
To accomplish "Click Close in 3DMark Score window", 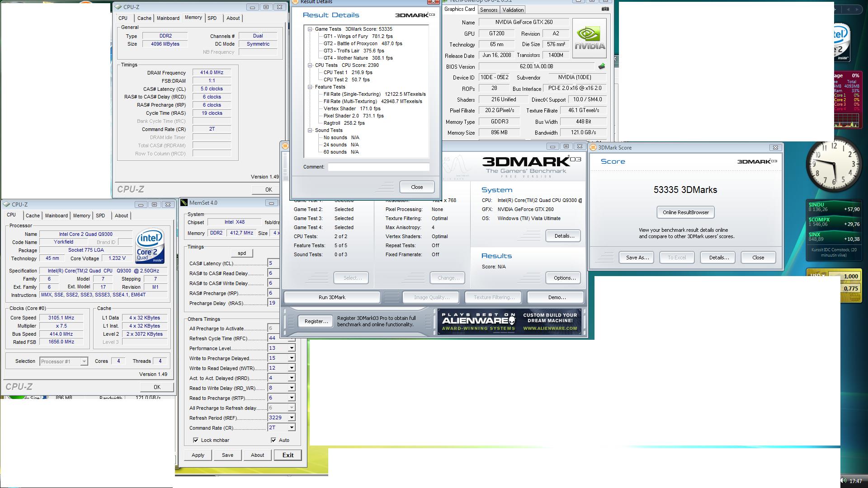I will click(x=758, y=258).
